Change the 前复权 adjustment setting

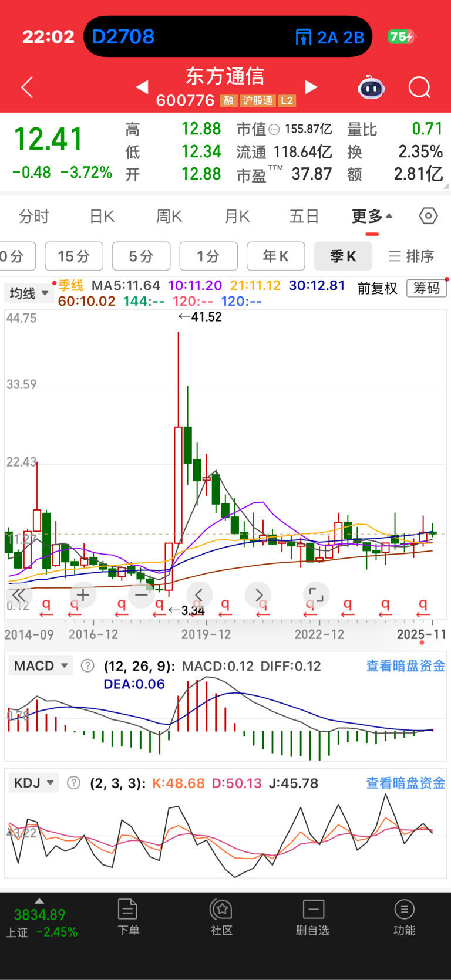(x=377, y=288)
